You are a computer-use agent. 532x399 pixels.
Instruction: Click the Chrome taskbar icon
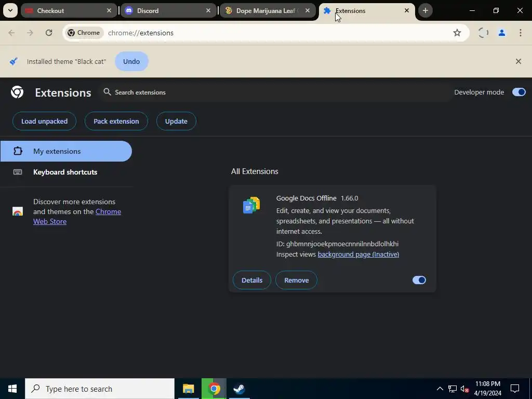(214, 389)
